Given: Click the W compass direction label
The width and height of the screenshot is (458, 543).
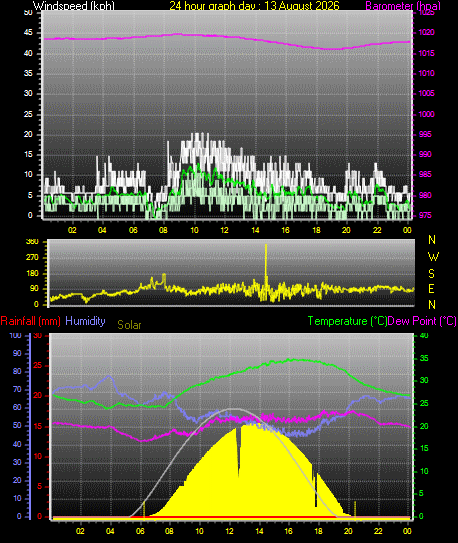Looking at the screenshot, I should point(433,257).
